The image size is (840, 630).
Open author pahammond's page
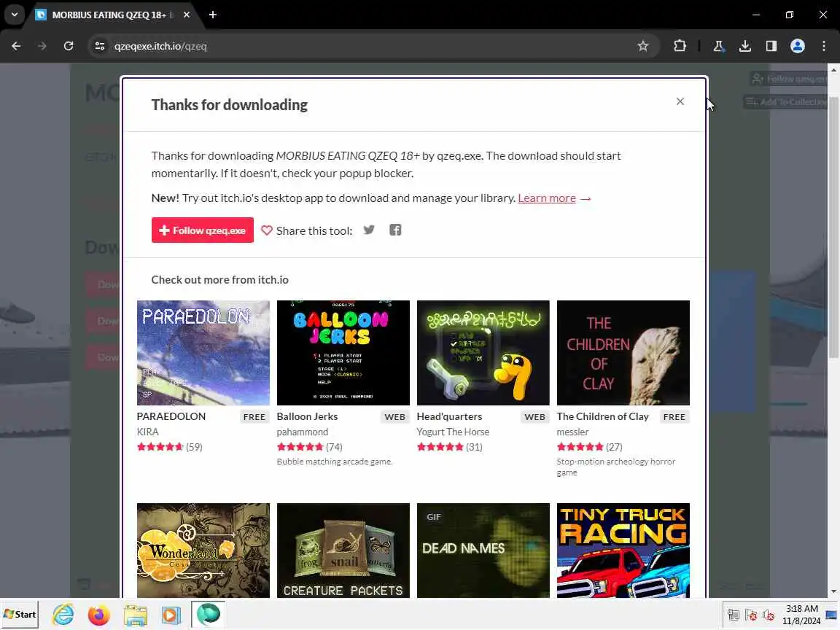point(302,432)
